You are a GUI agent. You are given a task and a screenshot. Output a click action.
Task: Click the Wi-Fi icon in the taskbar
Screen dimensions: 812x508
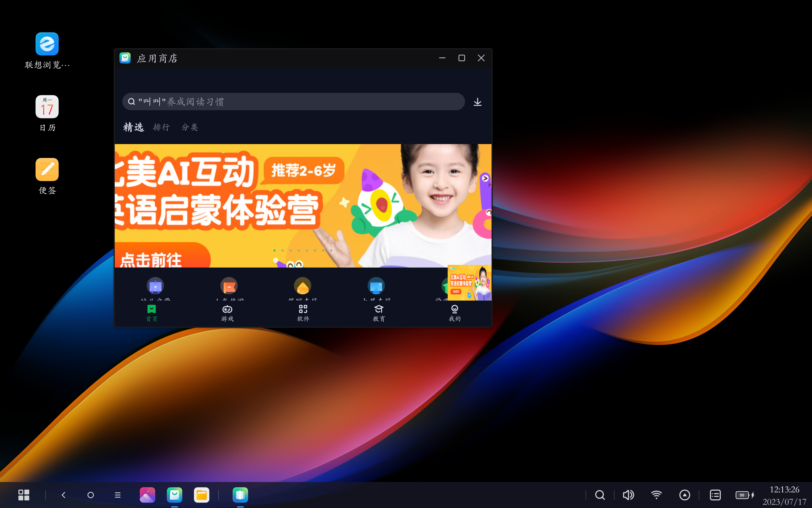point(656,495)
